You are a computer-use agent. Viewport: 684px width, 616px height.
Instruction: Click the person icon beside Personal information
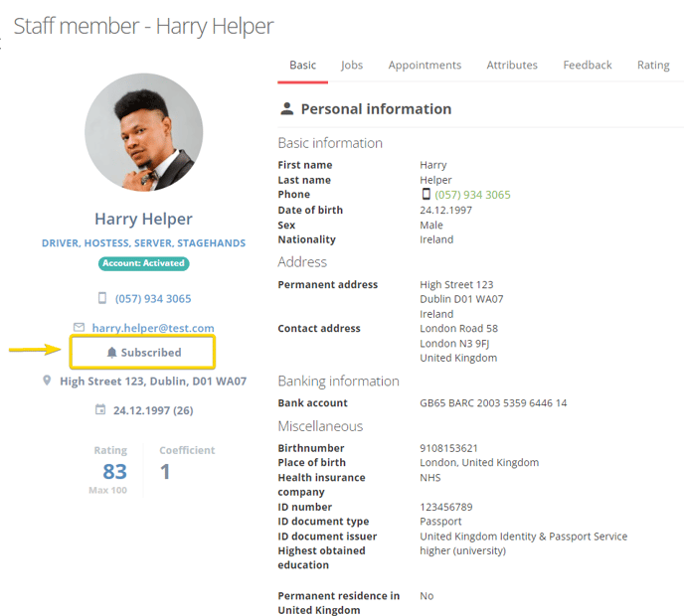[x=286, y=108]
